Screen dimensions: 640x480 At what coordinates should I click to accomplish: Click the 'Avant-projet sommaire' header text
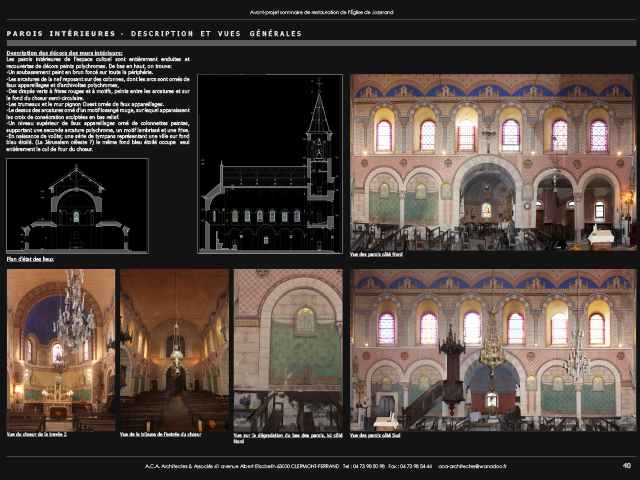pyautogui.click(x=319, y=12)
